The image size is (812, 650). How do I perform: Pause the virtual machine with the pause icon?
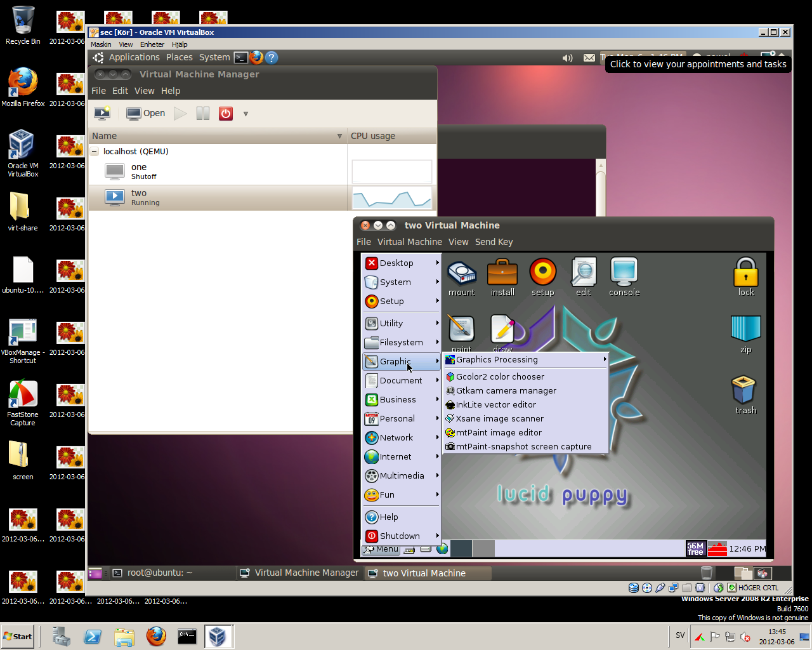(x=203, y=114)
